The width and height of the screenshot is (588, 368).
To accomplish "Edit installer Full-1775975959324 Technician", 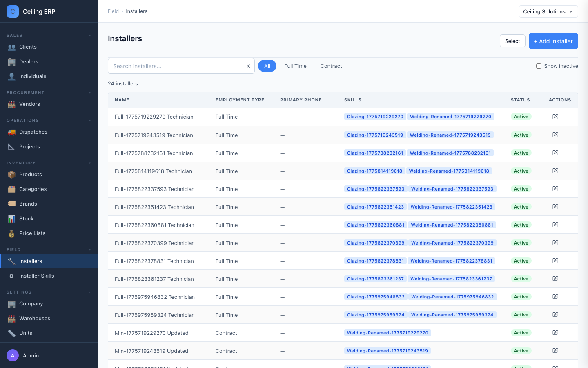I will [555, 314].
